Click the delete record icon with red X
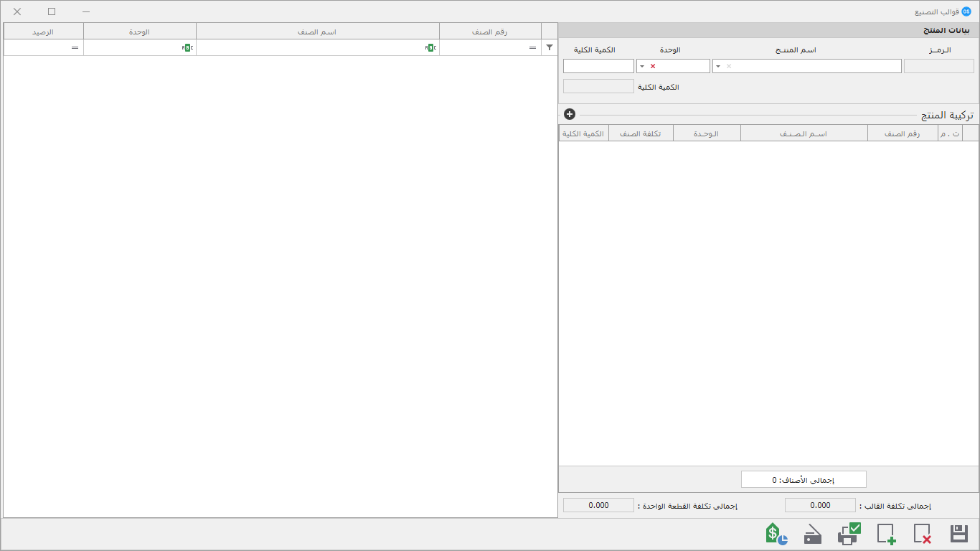The width and height of the screenshot is (980, 551). pos(923,534)
